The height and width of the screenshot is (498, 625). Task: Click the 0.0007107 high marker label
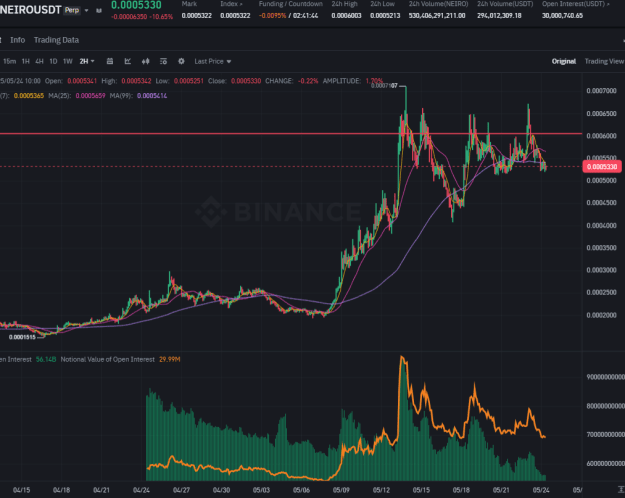pos(384,86)
